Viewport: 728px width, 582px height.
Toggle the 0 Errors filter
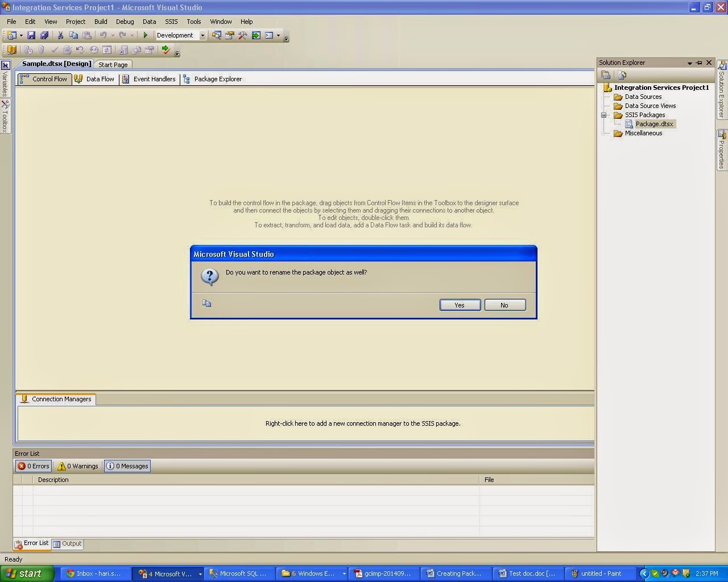[34, 466]
